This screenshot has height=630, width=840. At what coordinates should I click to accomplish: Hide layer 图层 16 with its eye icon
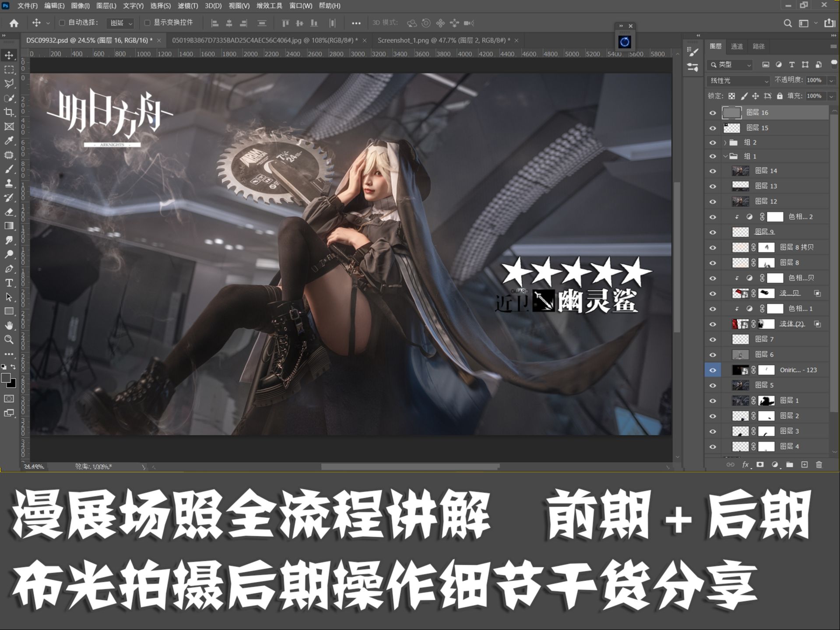[713, 113]
